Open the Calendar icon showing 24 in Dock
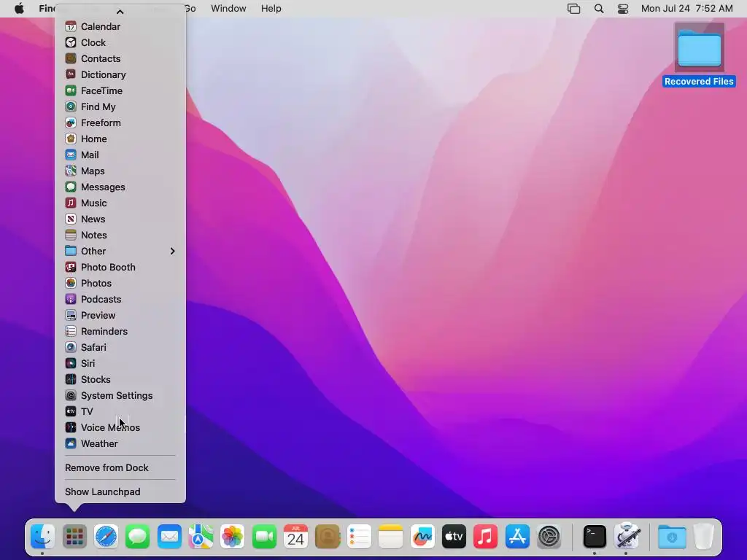Screen dimensions: 747x560 click(296, 537)
